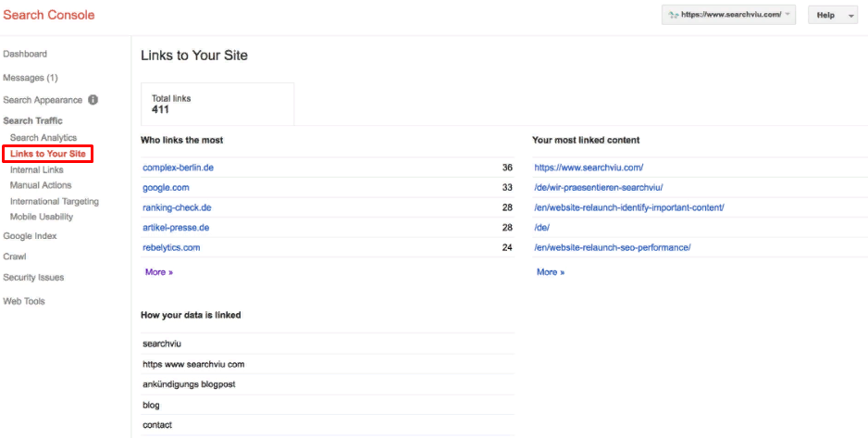868x438 pixels.
Task: Expand Google Index section
Action: pos(30,236)
